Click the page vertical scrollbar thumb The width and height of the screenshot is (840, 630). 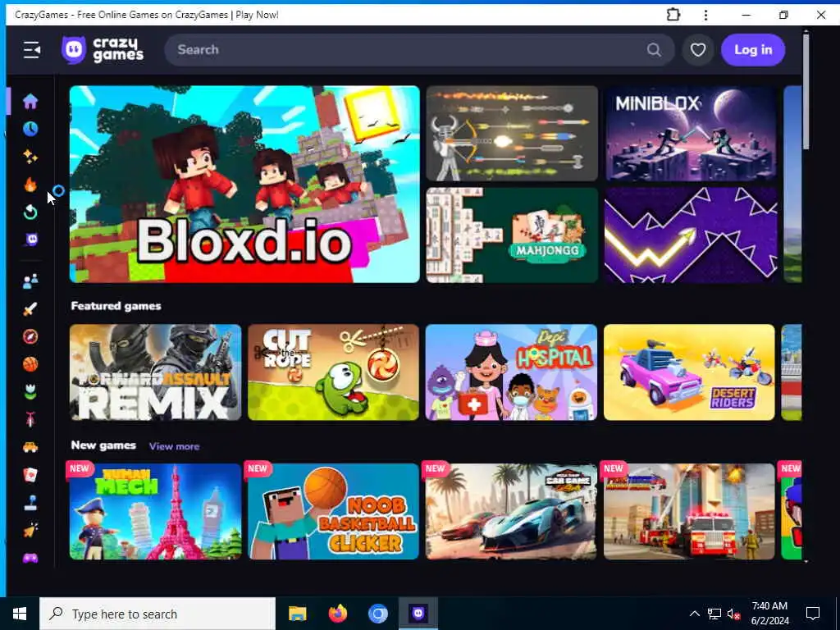click(x=806, y=90)
